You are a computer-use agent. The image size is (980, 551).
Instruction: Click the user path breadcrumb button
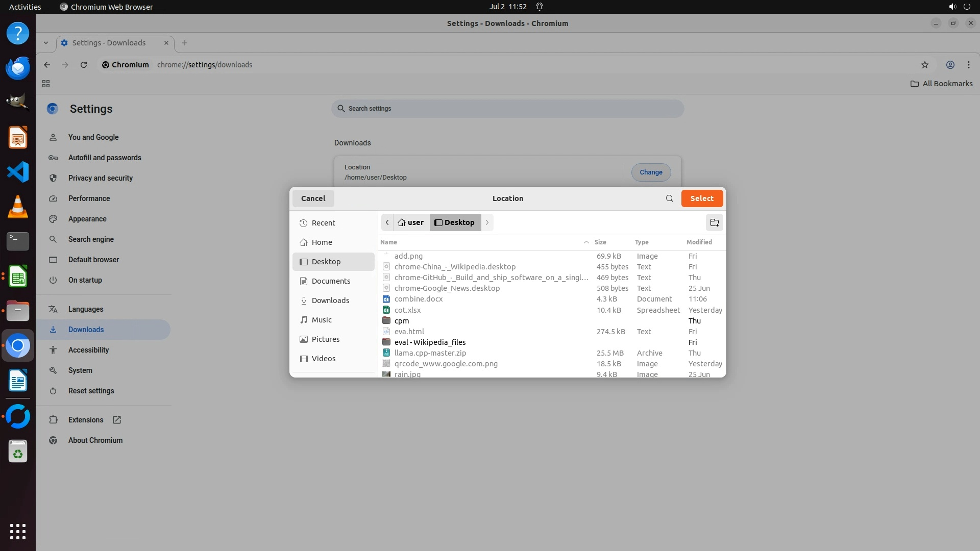pos(411,222)
